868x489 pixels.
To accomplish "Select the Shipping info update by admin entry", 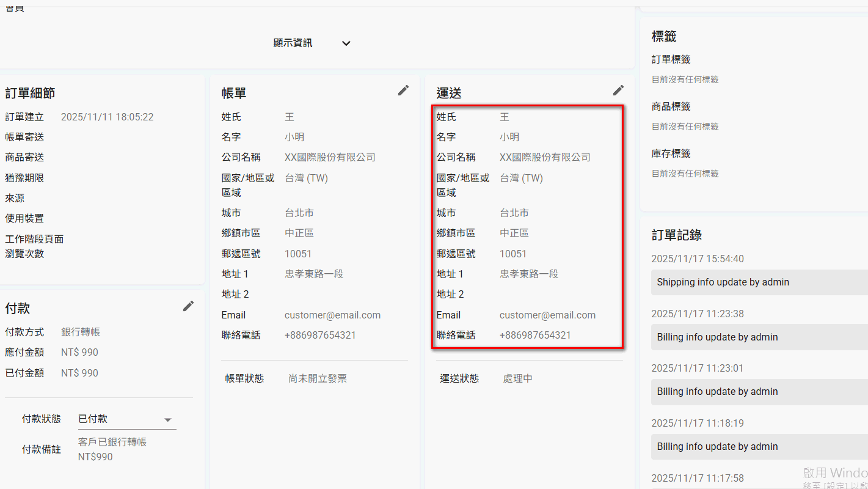I will pyautogui.click(x=759, y=282).
